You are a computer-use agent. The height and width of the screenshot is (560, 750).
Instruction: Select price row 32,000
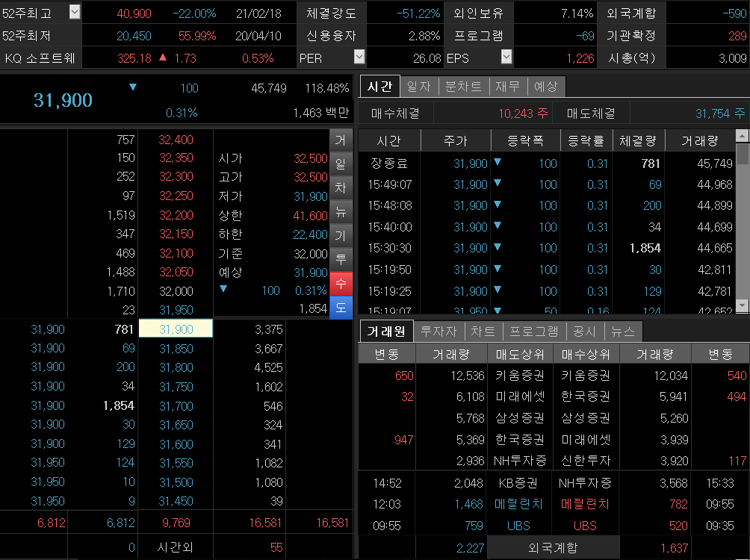click(x=176, y=291)
